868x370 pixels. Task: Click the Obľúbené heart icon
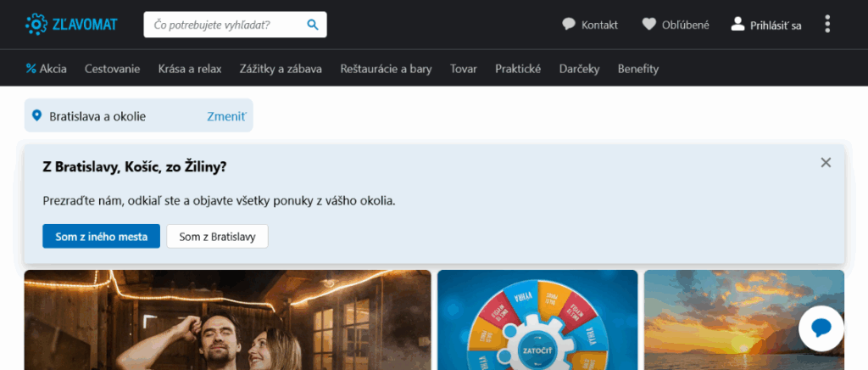pos(648,25)
